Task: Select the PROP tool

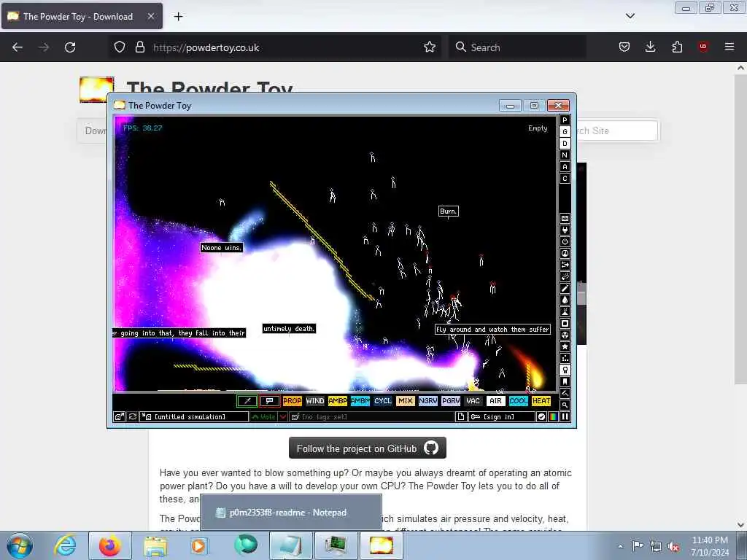Action: [x=292, y=401]
